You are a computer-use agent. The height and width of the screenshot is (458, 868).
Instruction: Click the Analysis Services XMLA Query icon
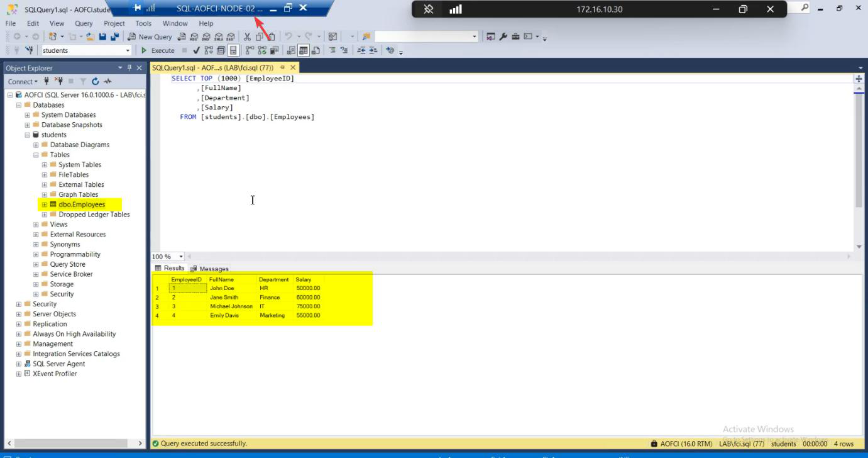[219, 36]
